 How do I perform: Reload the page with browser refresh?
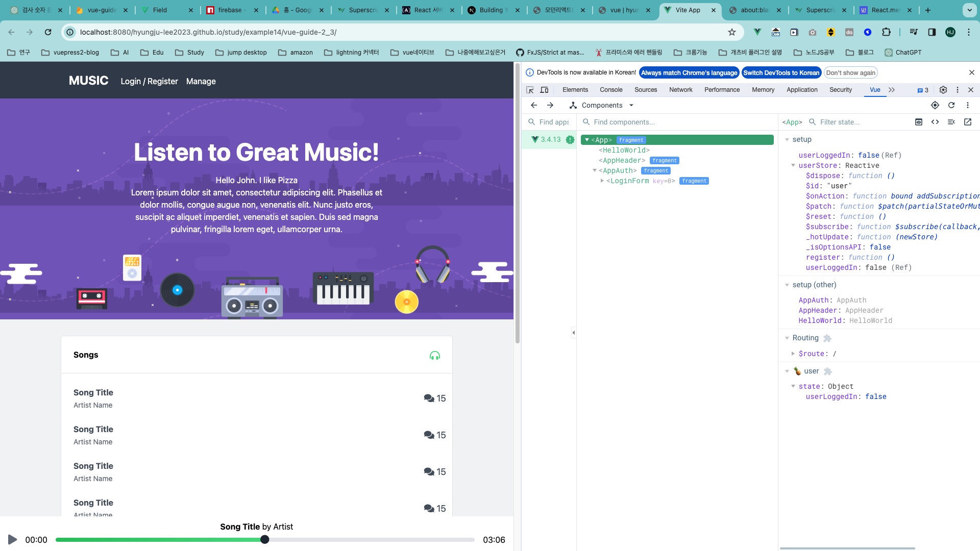point(48,32)
